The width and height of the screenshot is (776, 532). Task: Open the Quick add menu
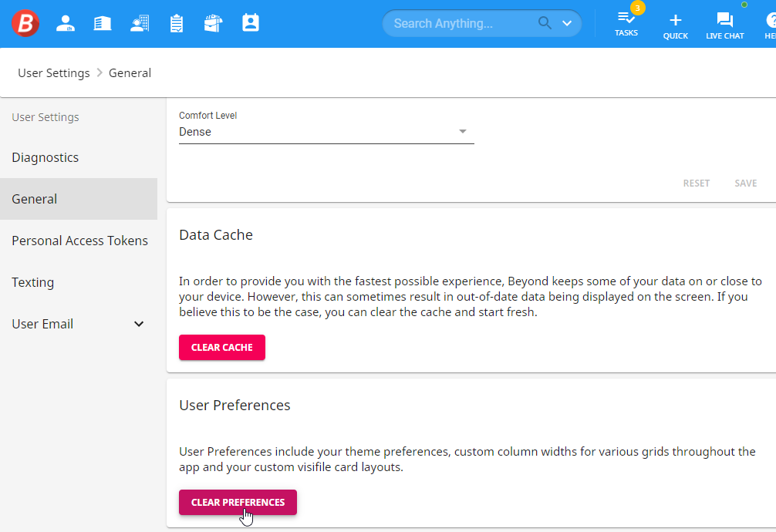pyautogui.click(x=675, y=24)
